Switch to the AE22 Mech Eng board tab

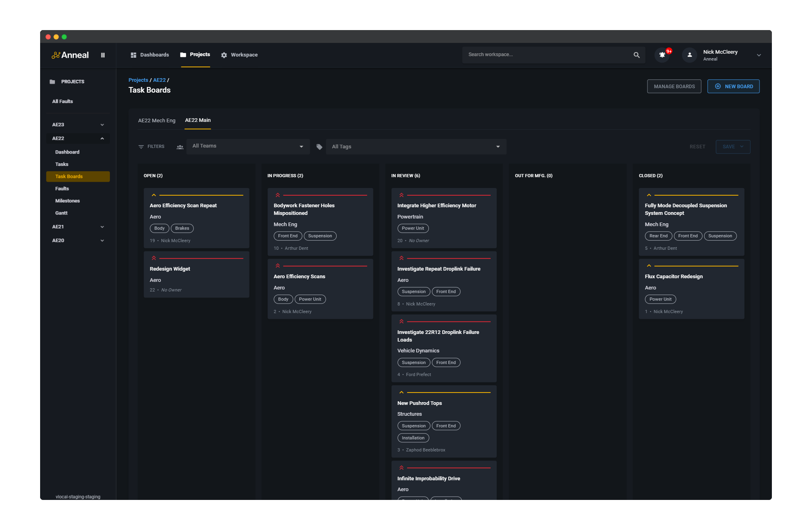pyautogui.click(x=157, y=120)
